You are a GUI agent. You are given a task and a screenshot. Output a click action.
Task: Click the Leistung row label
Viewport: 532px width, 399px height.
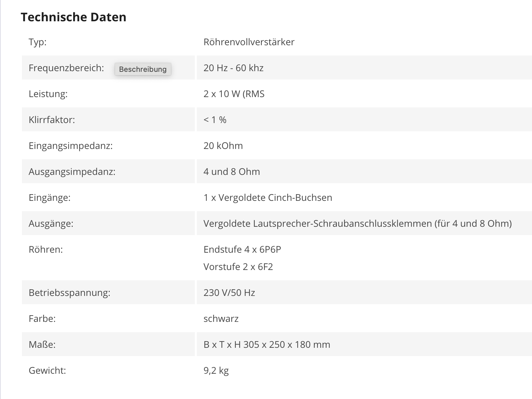pyautogui.click(x=48, y=94)
